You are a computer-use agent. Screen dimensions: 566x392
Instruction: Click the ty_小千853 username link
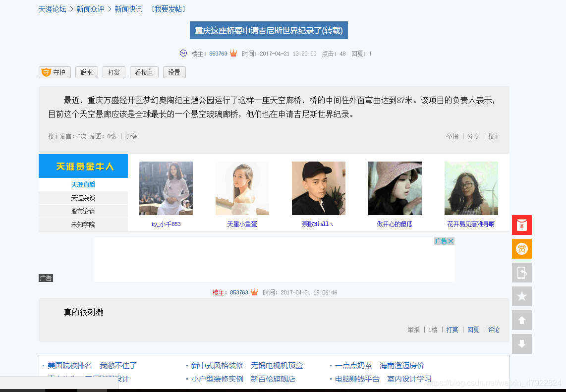[x=166, y=224]
